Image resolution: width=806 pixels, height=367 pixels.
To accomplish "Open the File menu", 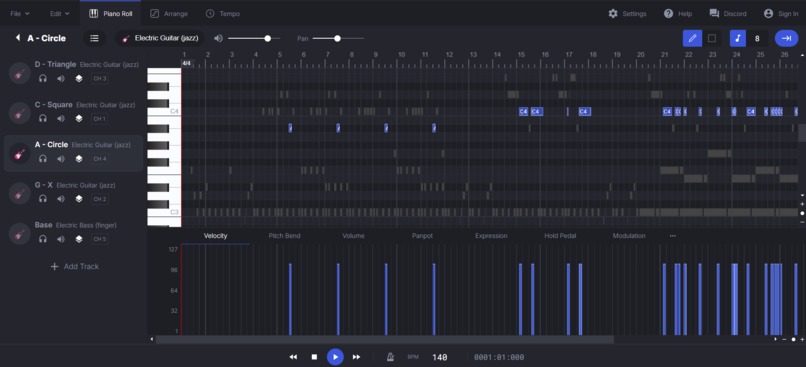I will tap(20, 14).
